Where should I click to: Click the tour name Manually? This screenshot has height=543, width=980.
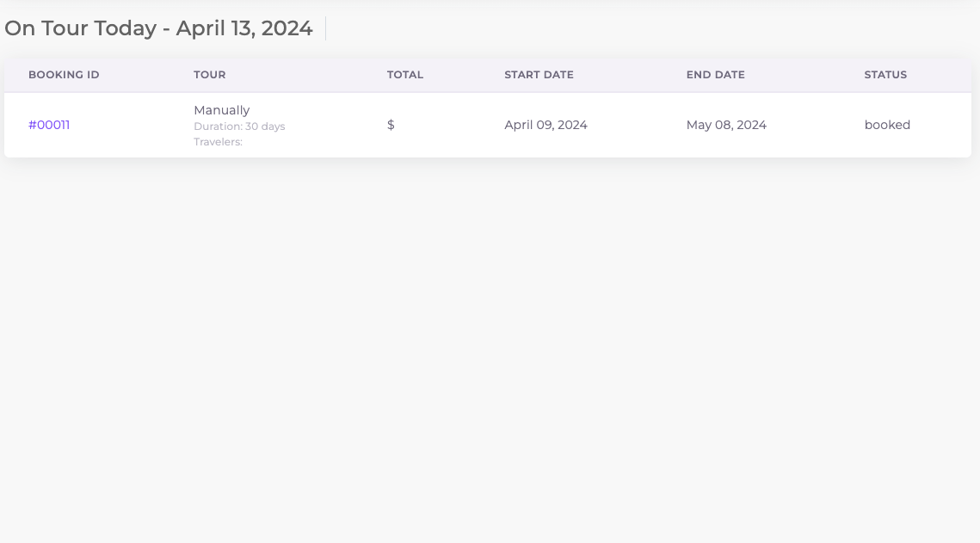pos(221,110)
